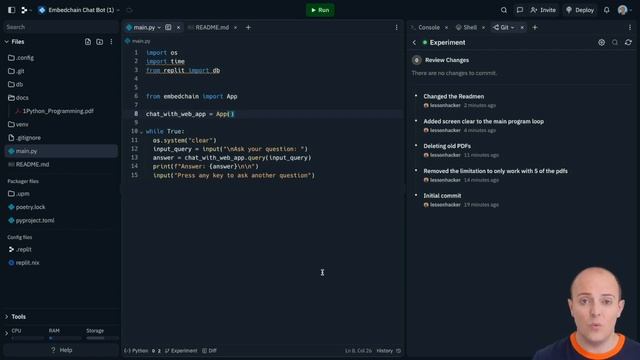Open the .gitignore file
The image size is (640, 360).
tap(61, 138)
